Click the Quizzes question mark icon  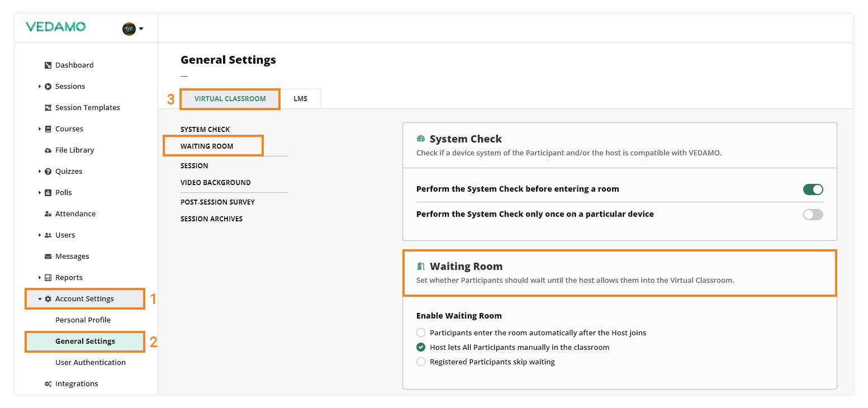click(48, 172)
